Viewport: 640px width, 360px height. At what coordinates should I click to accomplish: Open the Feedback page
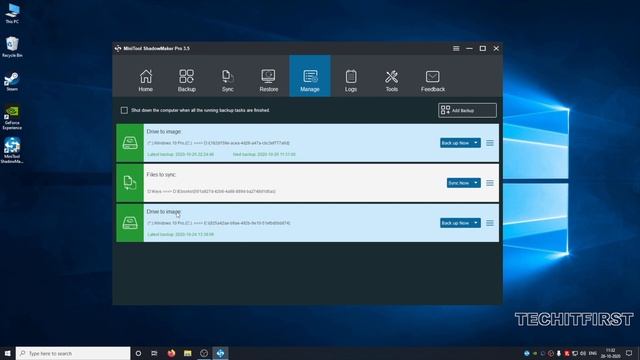(x=433, y=80)
